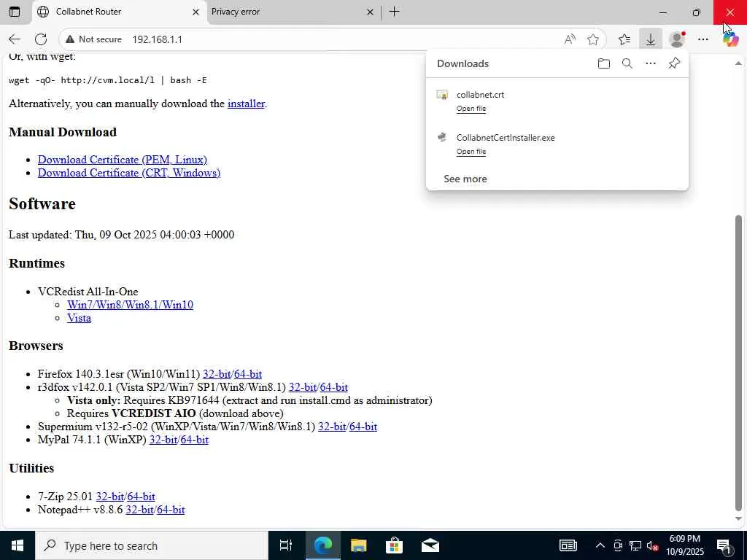This screenshot has height=560, width=747.
Task: Click the Not secure warning icon
Action: tap(70, 39)
